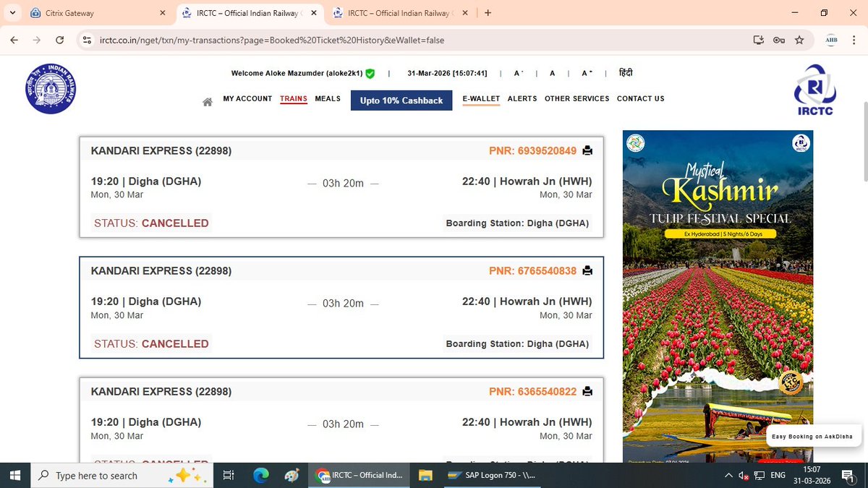868x488 pixels.
Task: Click the Indian Railways logo
Action: [x=51, y=89]
